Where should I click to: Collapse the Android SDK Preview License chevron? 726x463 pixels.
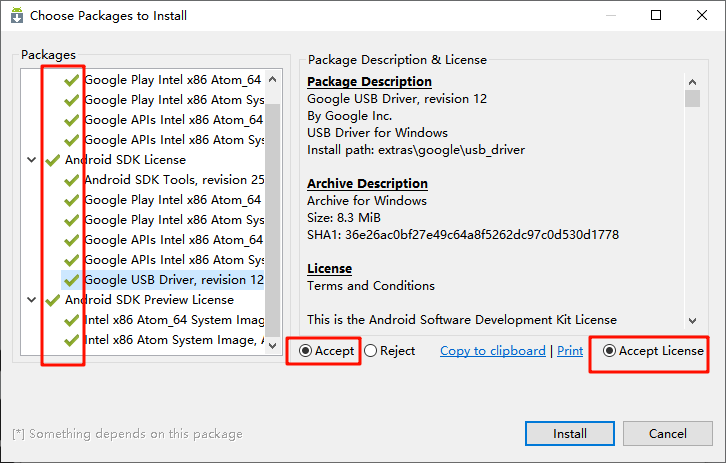[x=32, y=300]
